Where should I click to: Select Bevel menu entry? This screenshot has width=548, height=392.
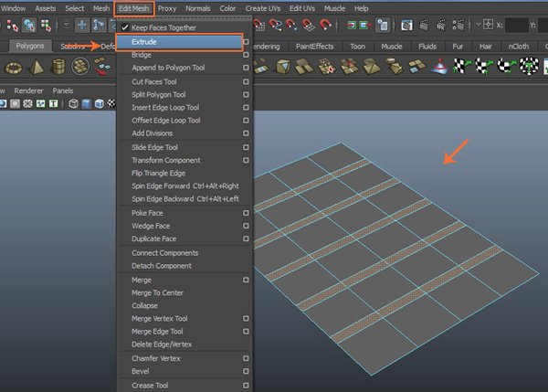click(140, 371)
